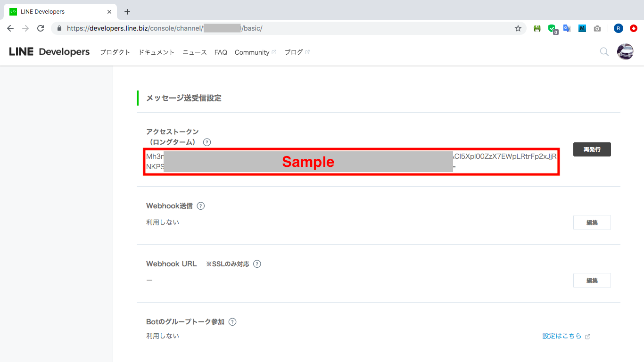Click the blue M extension icon
Screen dimensions: 644x362
[x=582, y=28]
